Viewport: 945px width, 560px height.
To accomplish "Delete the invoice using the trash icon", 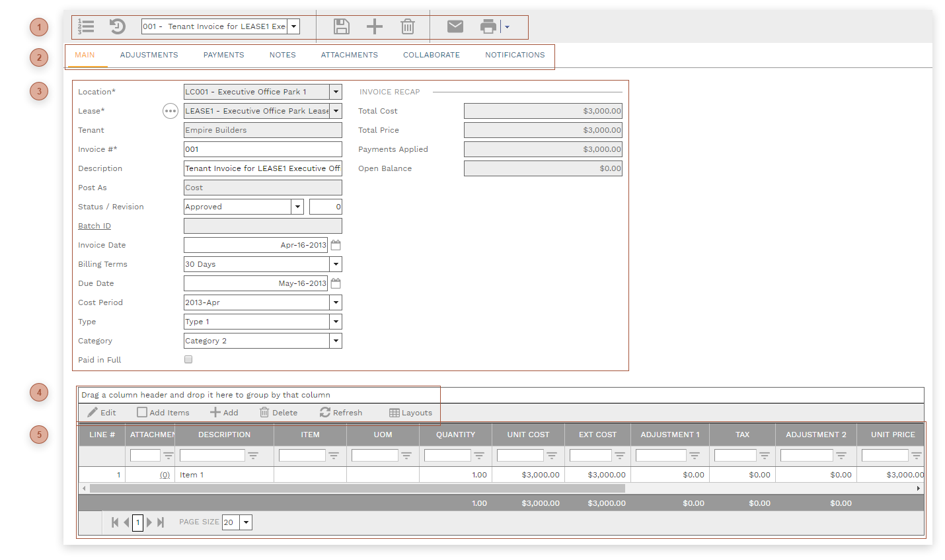I will coord(408,26).
